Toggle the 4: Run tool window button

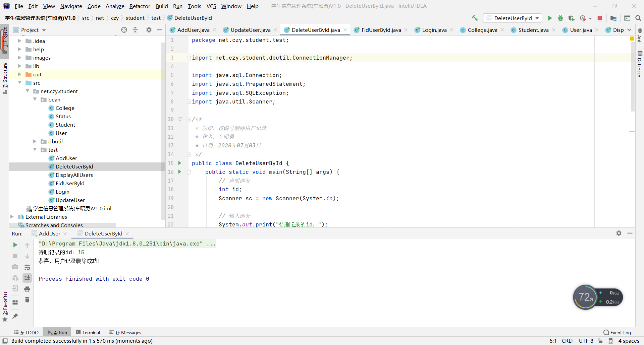click(57, 333)
